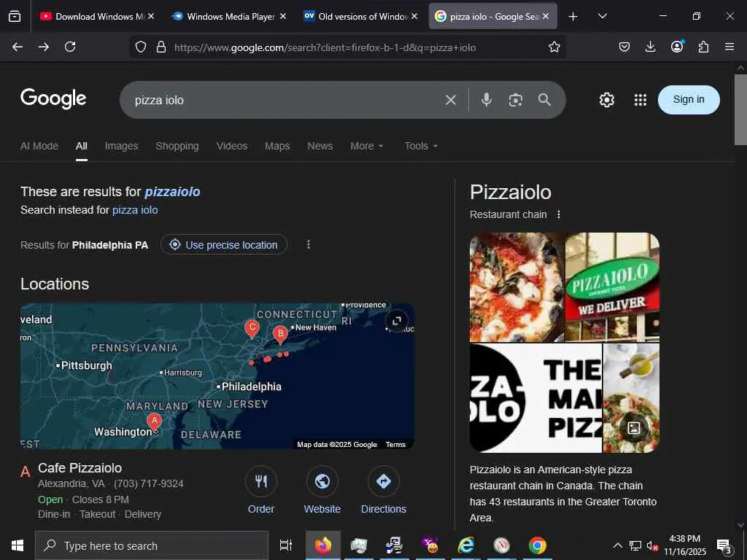Select map pin B near New Haven
747x560 pixels.
tap(281, 334)
